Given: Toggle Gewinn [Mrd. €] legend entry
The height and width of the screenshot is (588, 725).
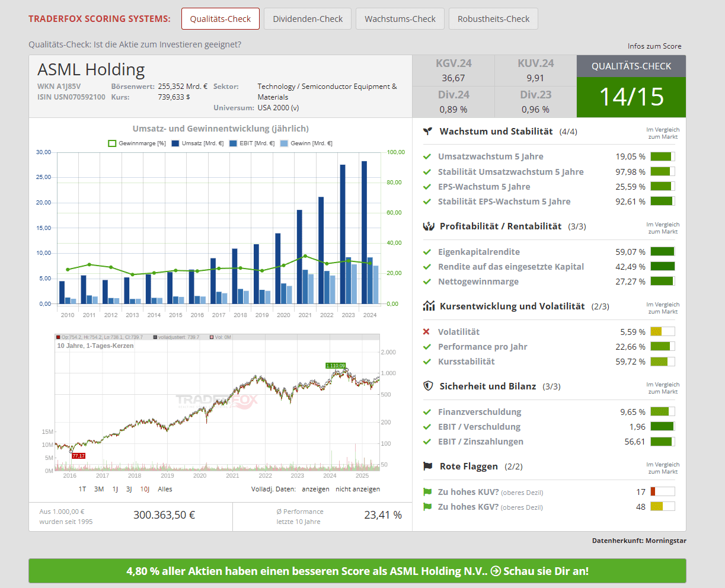Looking at the screenshot, I should click(x=306, y=143).
